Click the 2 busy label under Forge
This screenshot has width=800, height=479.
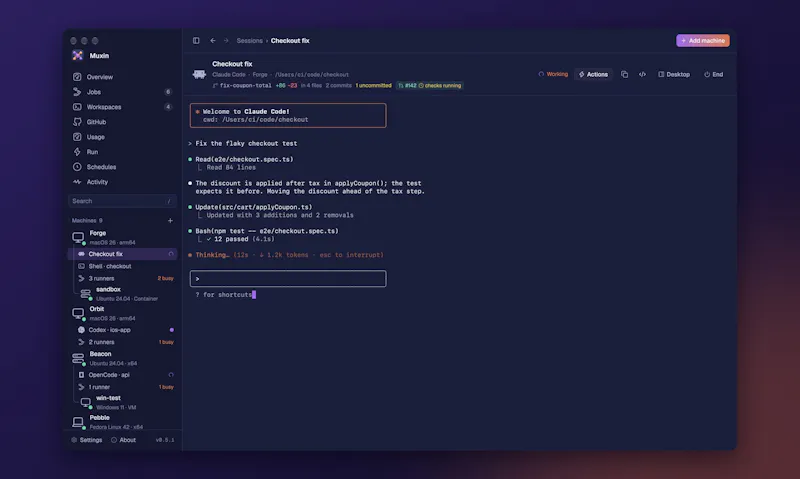[165, 279]
